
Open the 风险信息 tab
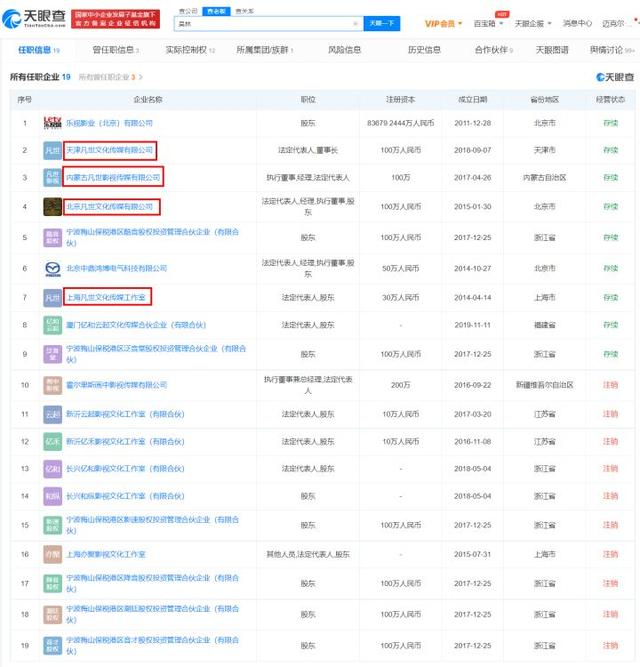(x=344, y=50)
